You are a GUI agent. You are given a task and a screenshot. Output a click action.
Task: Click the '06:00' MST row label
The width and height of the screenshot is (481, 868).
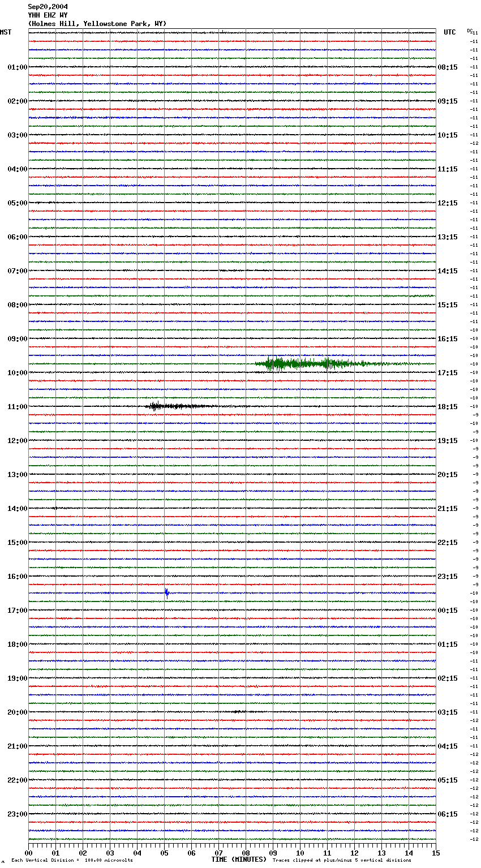[18, 237]
